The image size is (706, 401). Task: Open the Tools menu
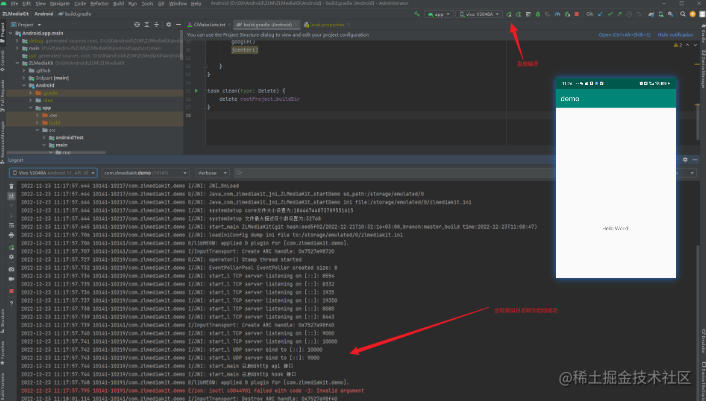[148, 3]
